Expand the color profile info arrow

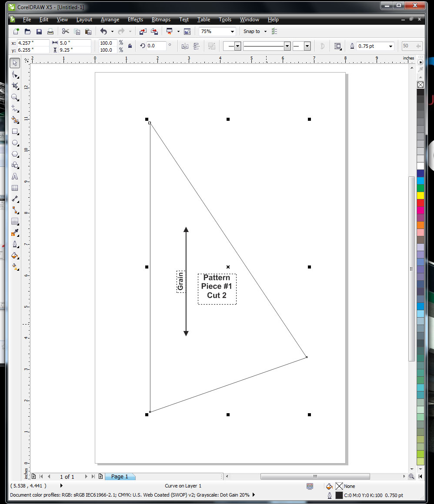pos(254,495)
